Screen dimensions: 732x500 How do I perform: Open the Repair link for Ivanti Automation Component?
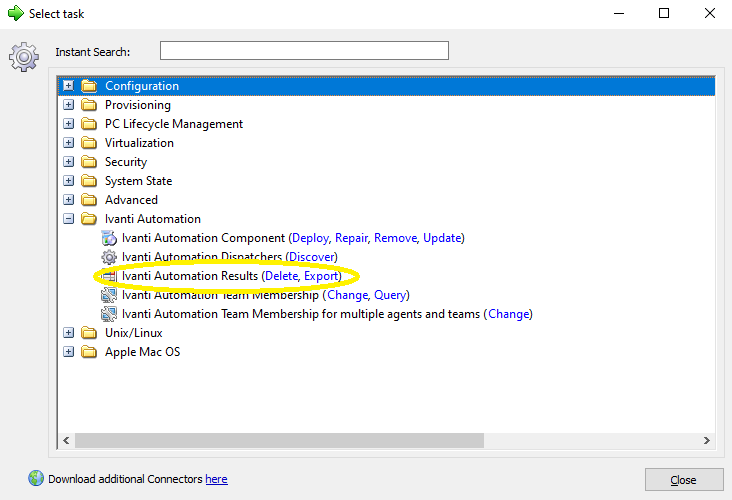(351, 238)
